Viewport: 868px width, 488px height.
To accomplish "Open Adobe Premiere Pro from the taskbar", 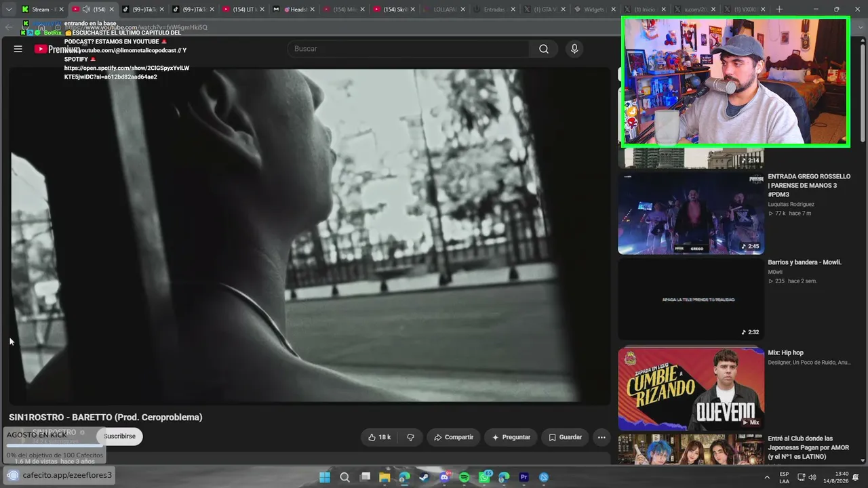I will tap(524, 477).
